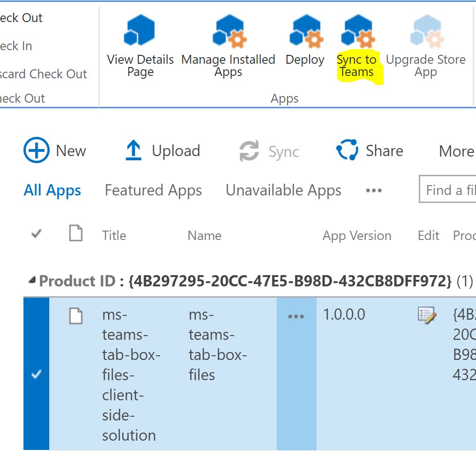The height and width of the screenshot is (457, 476).
Task: Upload a new app package
Action: pos(163,151)
